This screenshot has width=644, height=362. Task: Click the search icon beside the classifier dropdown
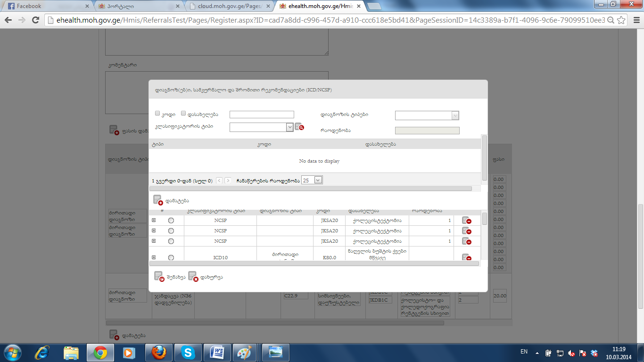click(299, 127)
